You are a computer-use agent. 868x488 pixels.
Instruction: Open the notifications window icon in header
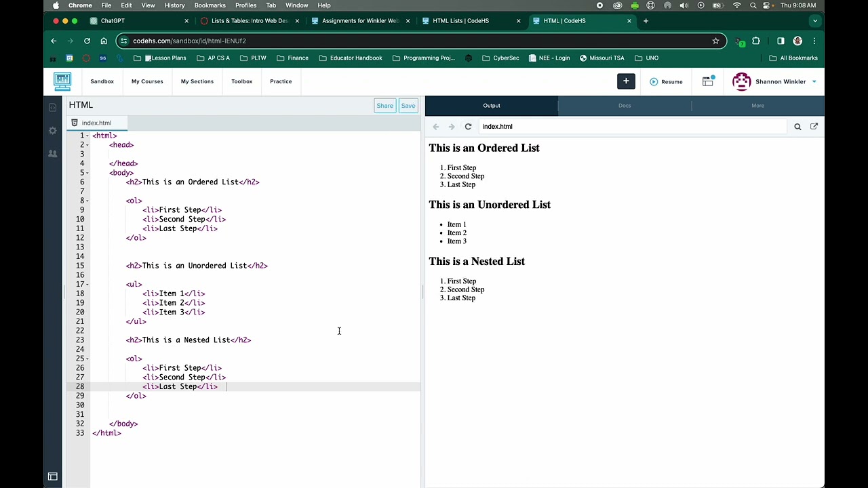(x=708, y=81)
